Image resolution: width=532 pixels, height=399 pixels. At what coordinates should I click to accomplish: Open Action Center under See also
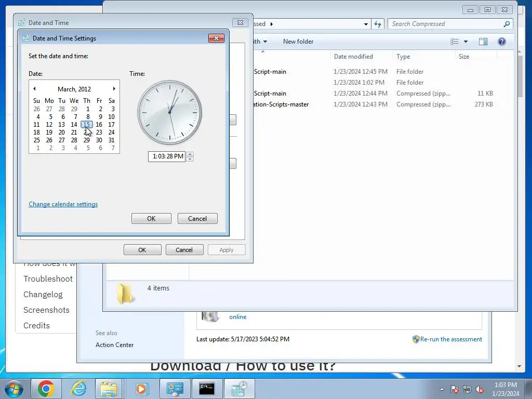(x=115, y=345)
